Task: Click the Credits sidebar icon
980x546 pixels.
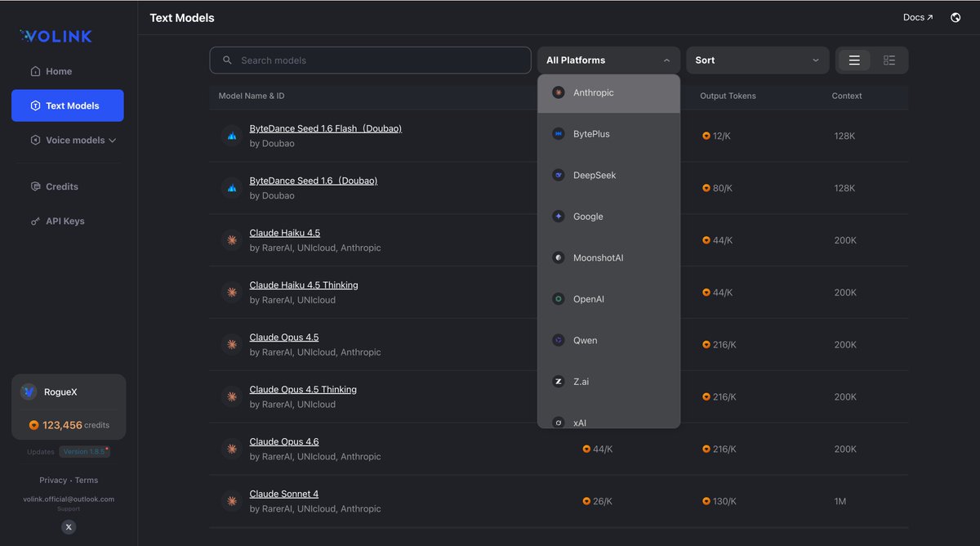Action: click(x=35, y=186)
